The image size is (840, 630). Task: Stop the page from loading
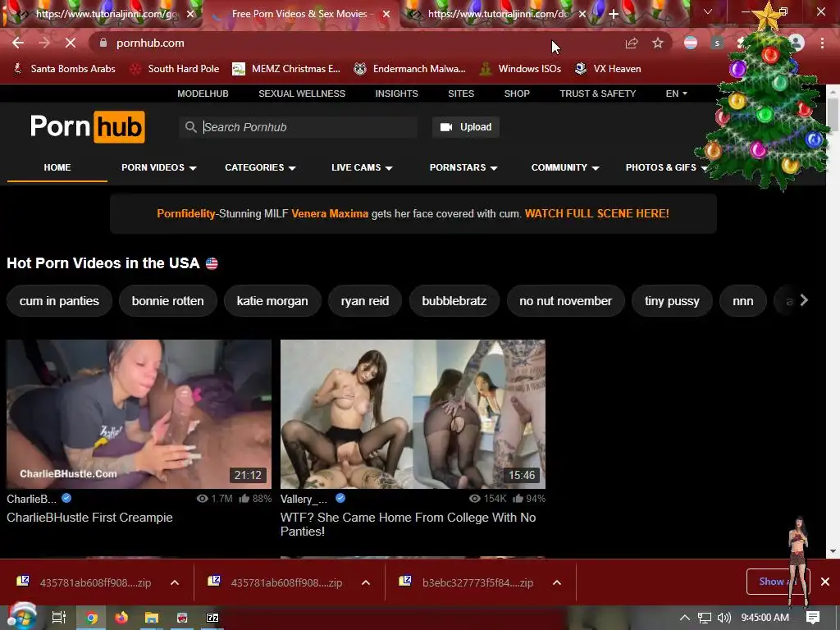pos(71,43)
